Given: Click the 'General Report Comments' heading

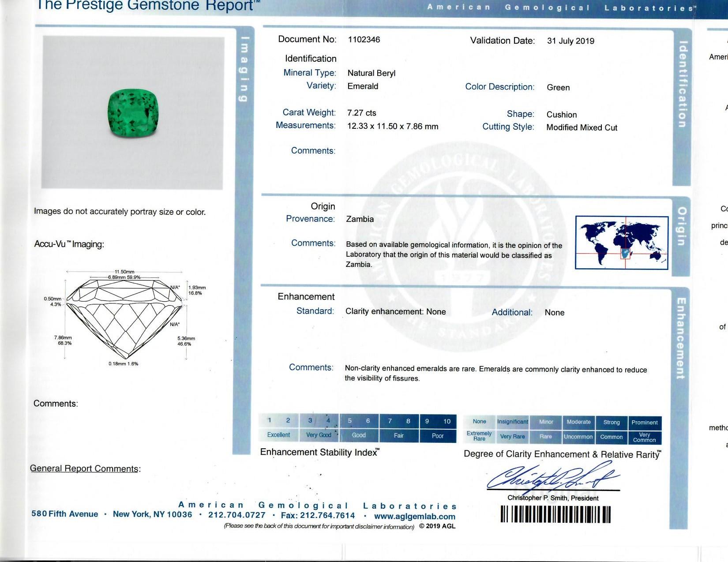Looking at the screenshot, I should 85,468.
